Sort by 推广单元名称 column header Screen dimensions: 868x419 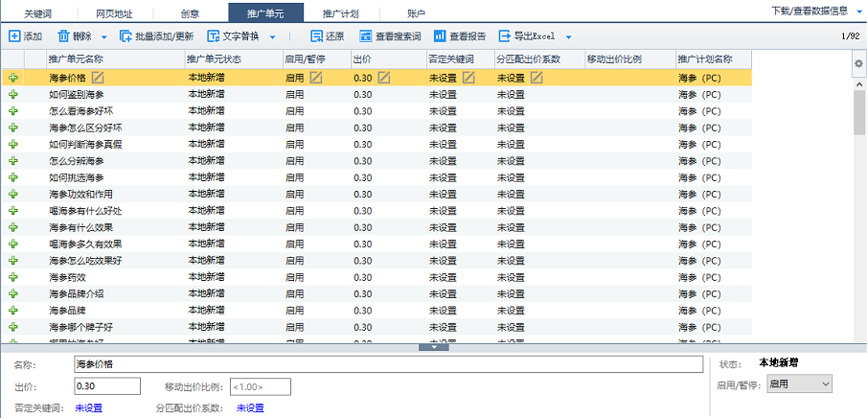[x=115, y=59]
